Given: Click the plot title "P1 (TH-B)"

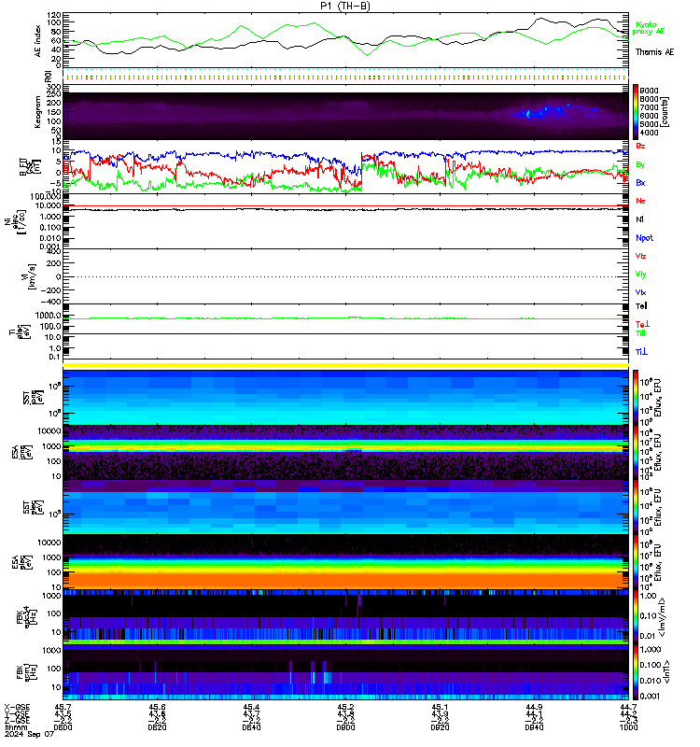Looking at the screenshot, I should pos(345,6).
